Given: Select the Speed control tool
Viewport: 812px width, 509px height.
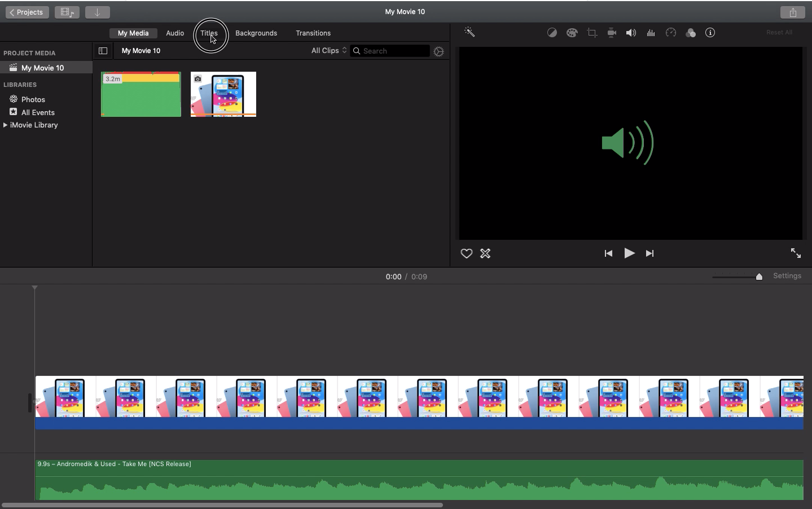Looking at the screenshot, I should click(671, 33).
